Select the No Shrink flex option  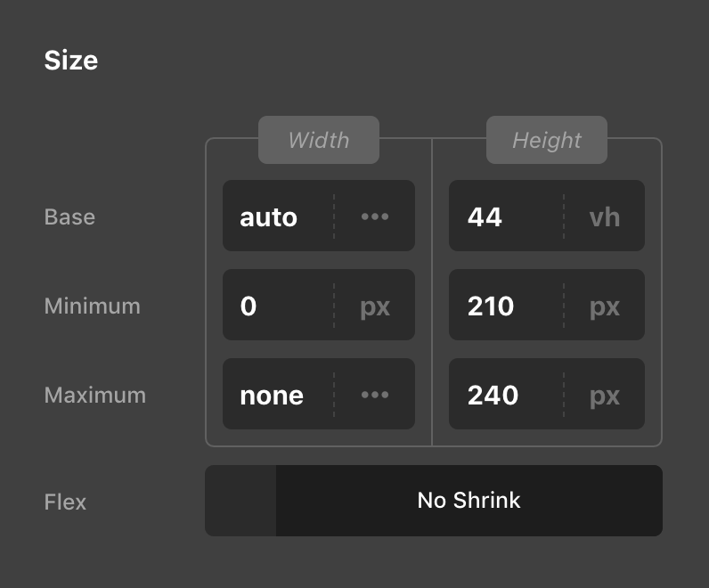point(469,501)
